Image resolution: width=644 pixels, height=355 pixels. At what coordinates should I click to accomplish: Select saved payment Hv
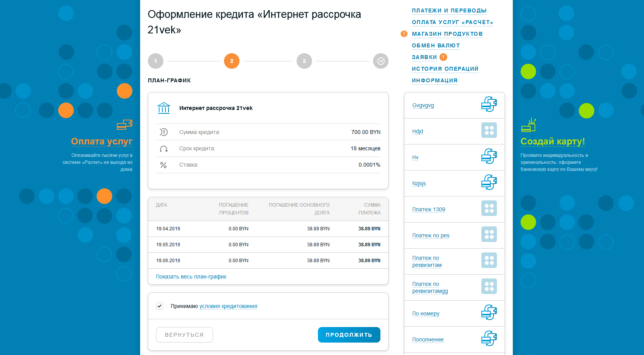tap(415, 157)
